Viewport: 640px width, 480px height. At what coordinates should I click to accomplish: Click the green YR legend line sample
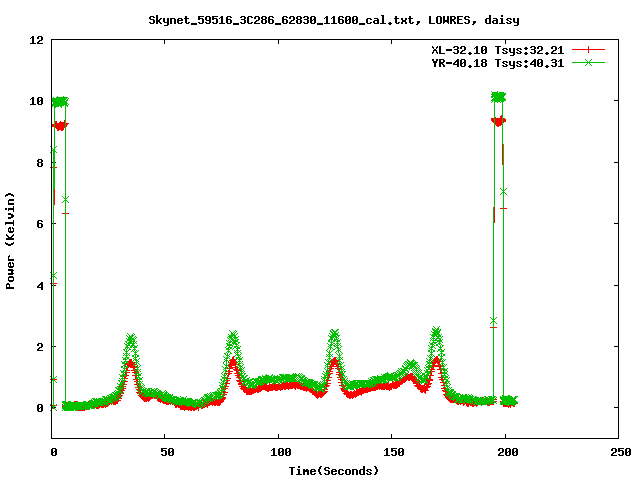(x=588, y=62)
